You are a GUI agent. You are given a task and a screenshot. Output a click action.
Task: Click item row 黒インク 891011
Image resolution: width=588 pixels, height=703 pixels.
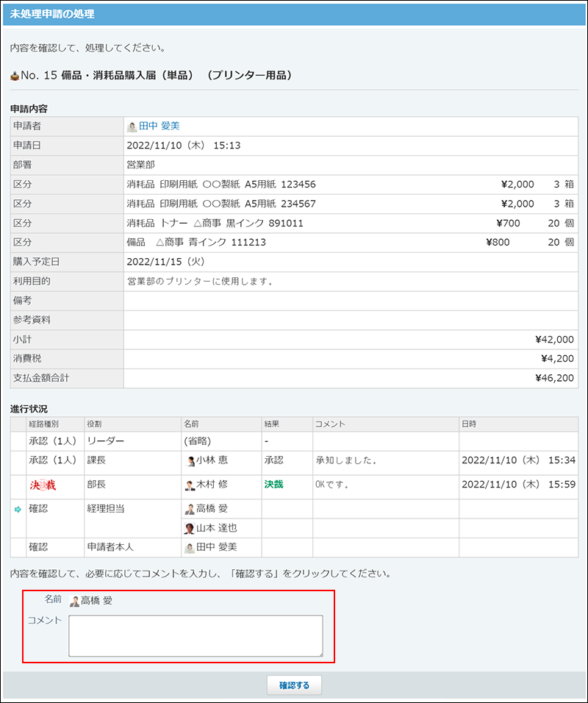click(x=351, y=223)
